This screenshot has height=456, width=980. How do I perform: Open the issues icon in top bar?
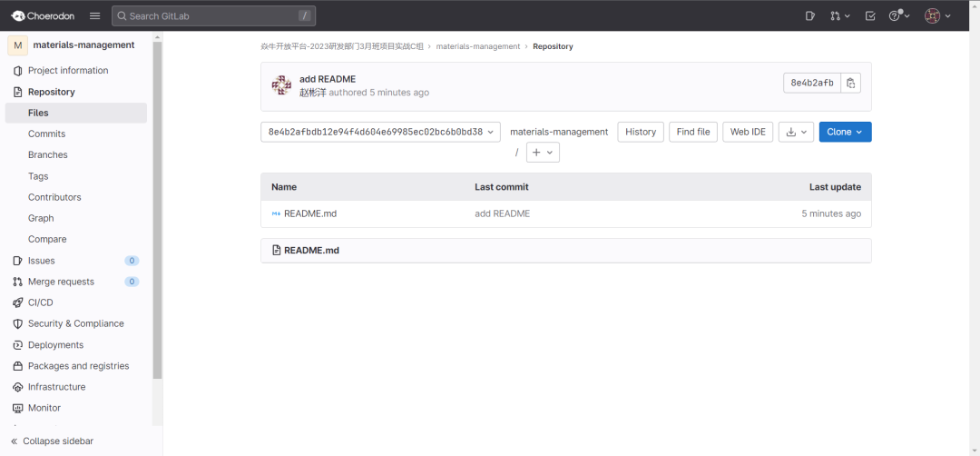point(810,15)
